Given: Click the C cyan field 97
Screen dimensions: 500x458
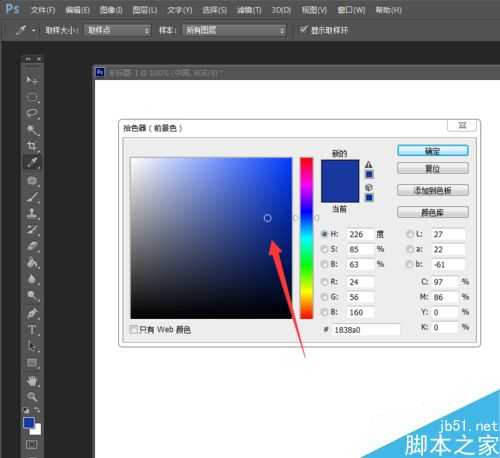Looking at the screenshot, I should coord(445,282).
